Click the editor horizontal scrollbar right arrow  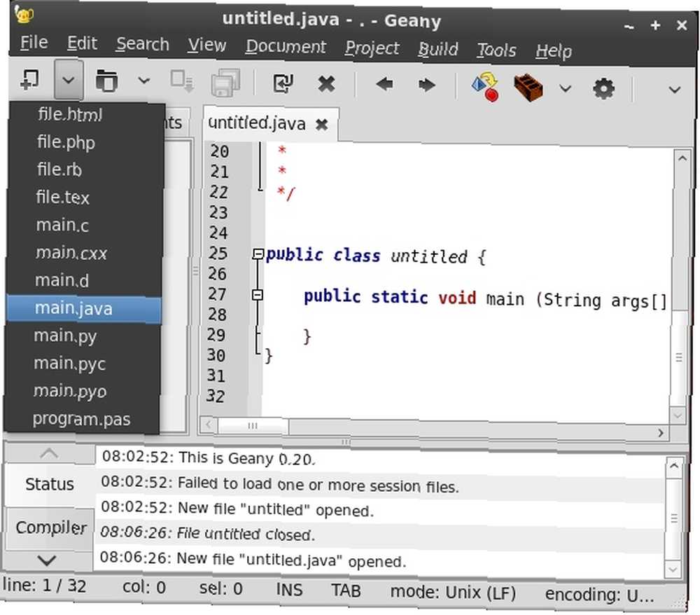tap(661, 432)
